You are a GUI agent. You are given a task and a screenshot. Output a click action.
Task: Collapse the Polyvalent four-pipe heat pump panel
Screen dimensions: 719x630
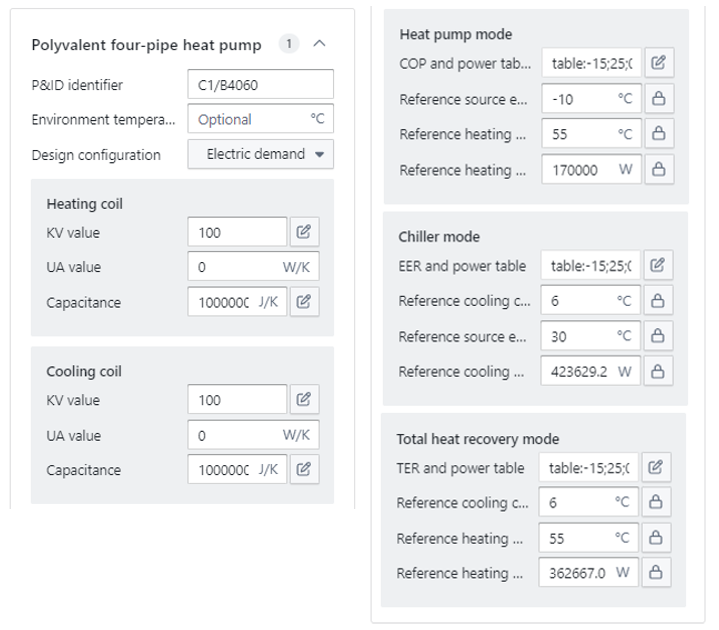pos(319,44)
